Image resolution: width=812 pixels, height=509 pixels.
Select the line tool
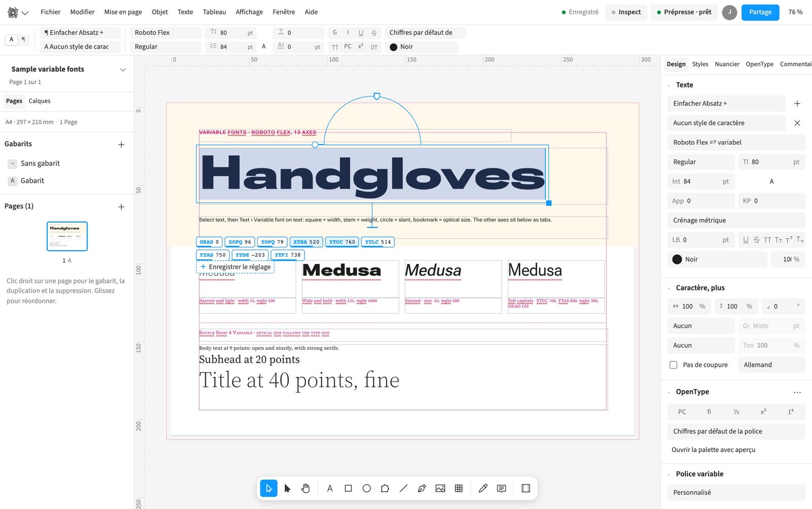403,488
